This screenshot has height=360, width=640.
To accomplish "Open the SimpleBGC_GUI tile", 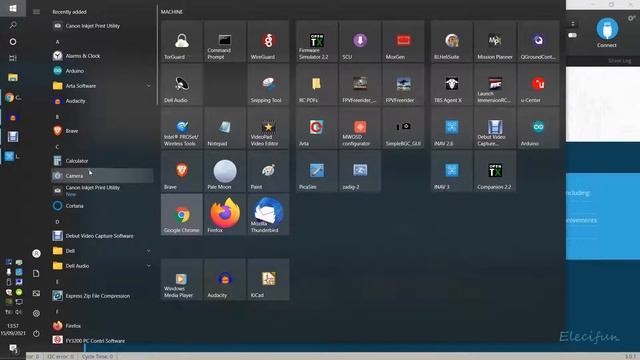I will (403, 128).
